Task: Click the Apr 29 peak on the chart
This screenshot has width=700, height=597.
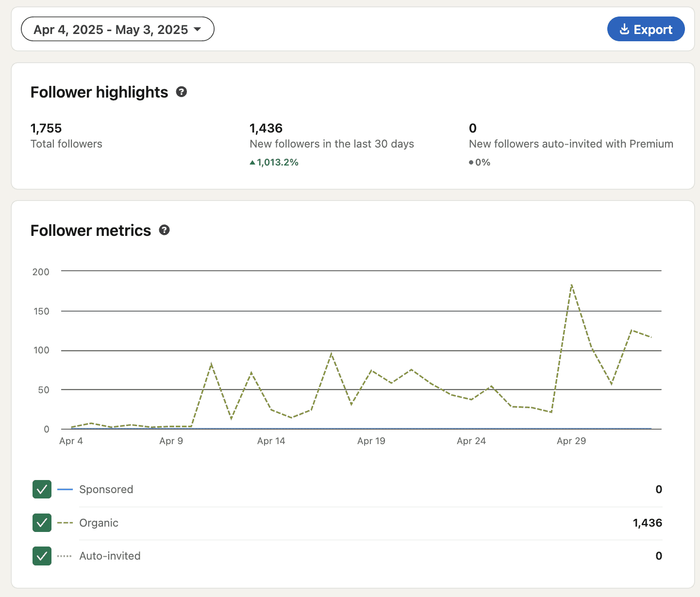Action: click(572, 285)
